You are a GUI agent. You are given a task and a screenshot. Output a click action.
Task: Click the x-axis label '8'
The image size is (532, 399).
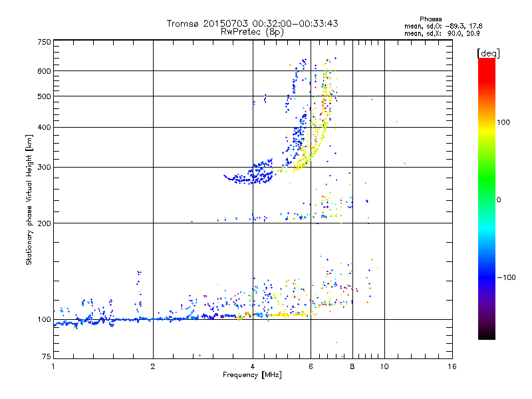352,366
